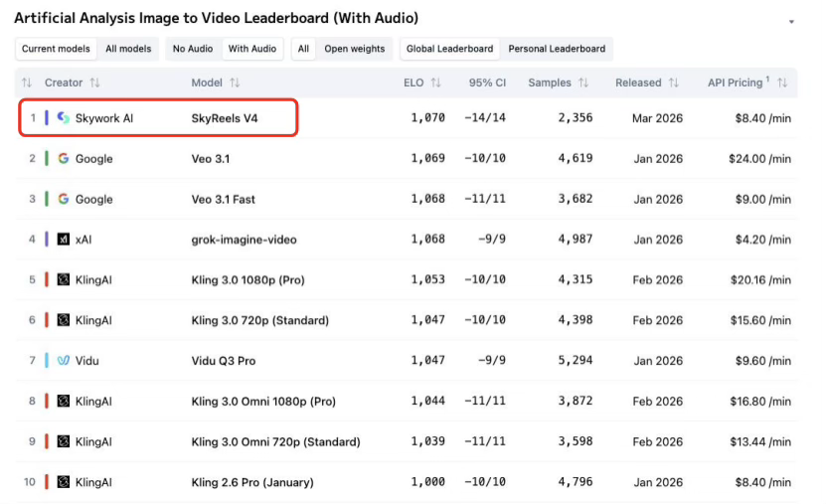This screenshot has width=826, height=504.
Task: Show All models button
Action: click(128, 49)
